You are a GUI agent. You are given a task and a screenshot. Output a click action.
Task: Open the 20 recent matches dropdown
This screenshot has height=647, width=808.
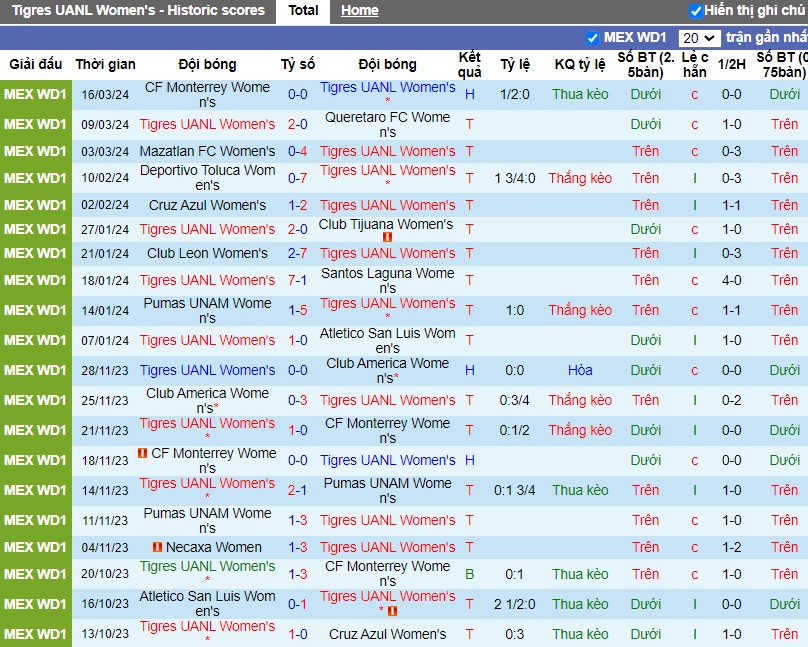tap(699, 38)
